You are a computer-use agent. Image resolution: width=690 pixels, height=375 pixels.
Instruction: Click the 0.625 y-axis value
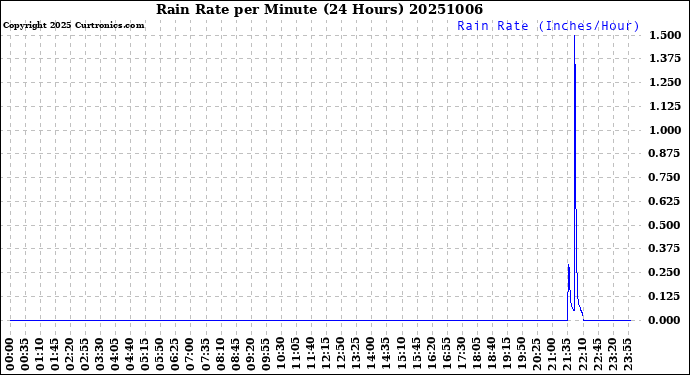664,201
